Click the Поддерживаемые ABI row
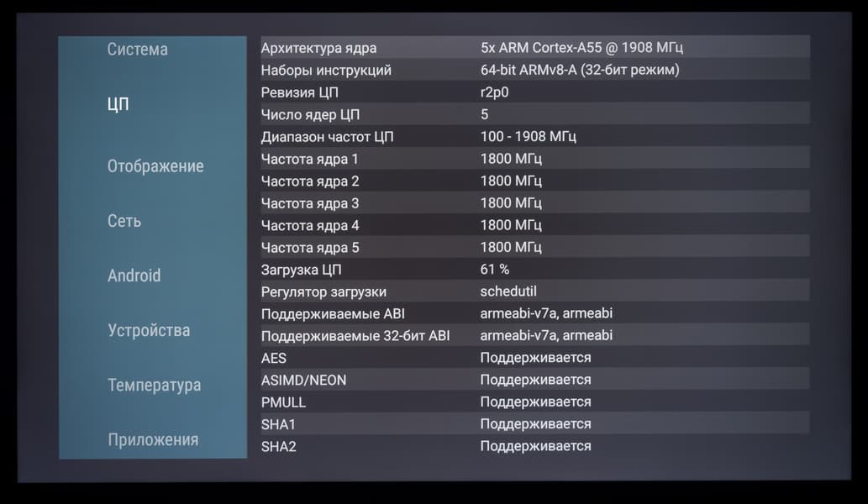This screenshot has width=868, height=504. [535, 313]
